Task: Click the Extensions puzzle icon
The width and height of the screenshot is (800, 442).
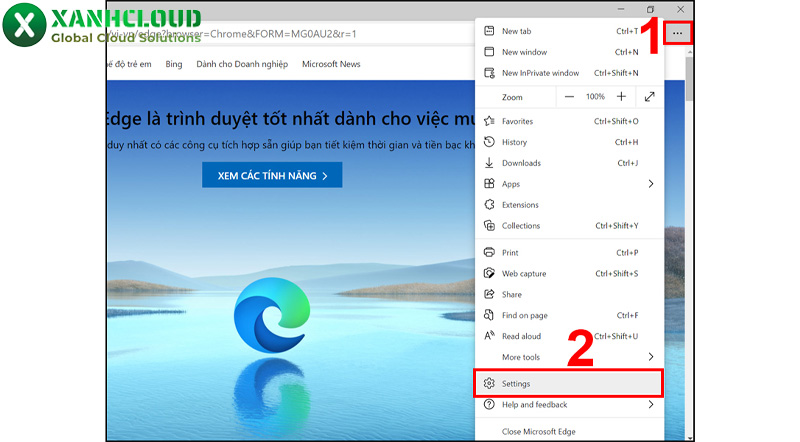Action: pos(489,205)
